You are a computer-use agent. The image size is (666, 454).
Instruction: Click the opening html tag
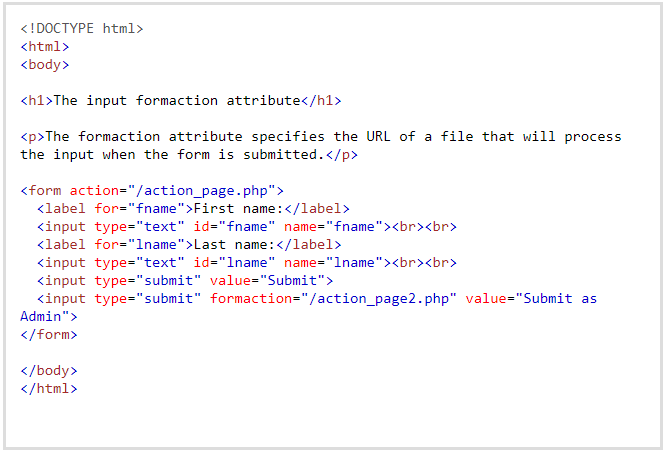[45, 46]
